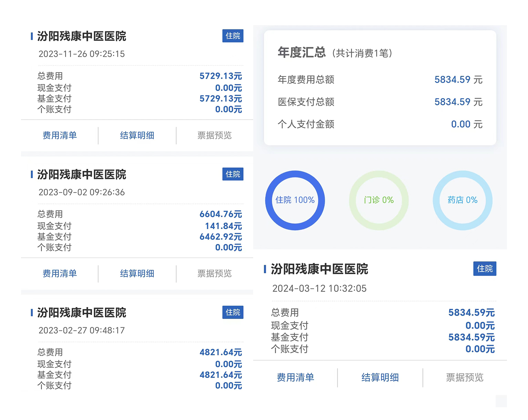Screen dimensions: 528x420
Task: Click the 药店 0% ring chart
Action: 462,200
